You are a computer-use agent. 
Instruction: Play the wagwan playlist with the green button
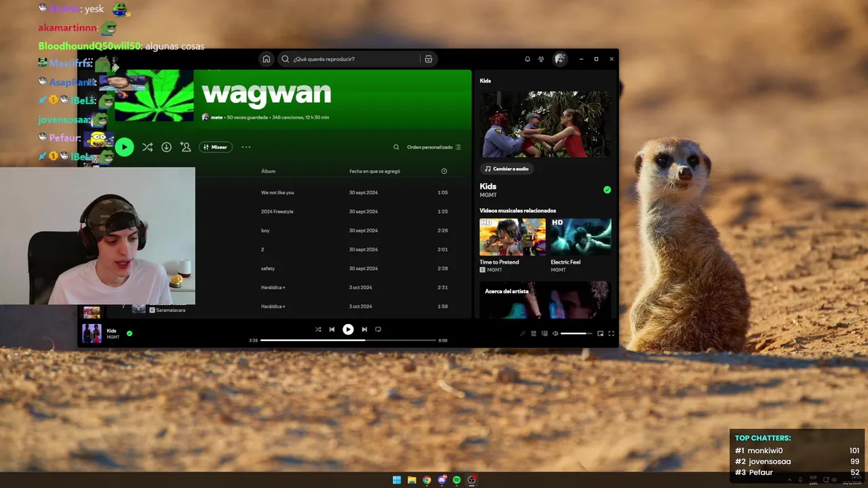click(x=124, y=147)
